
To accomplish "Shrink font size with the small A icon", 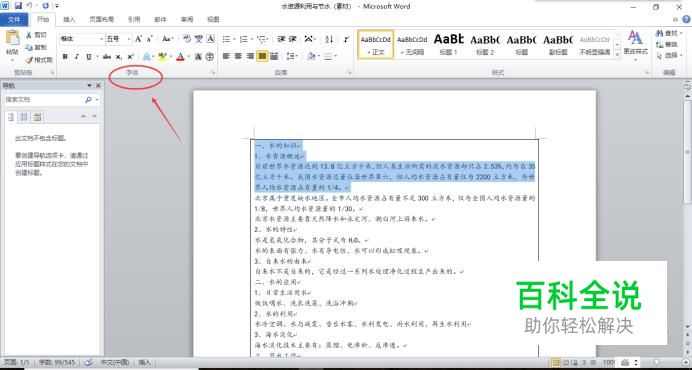I will [x=149, y=39].
